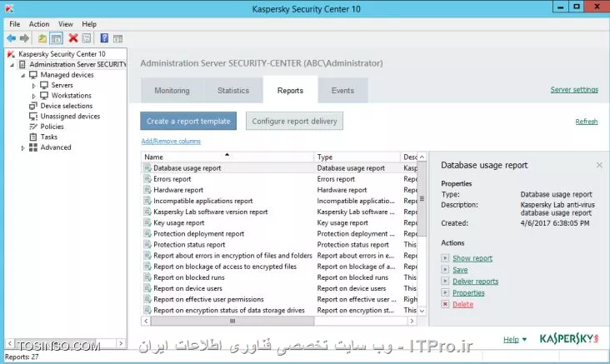
Task: Expand the Workstations tree node
Action: (34, 96)
